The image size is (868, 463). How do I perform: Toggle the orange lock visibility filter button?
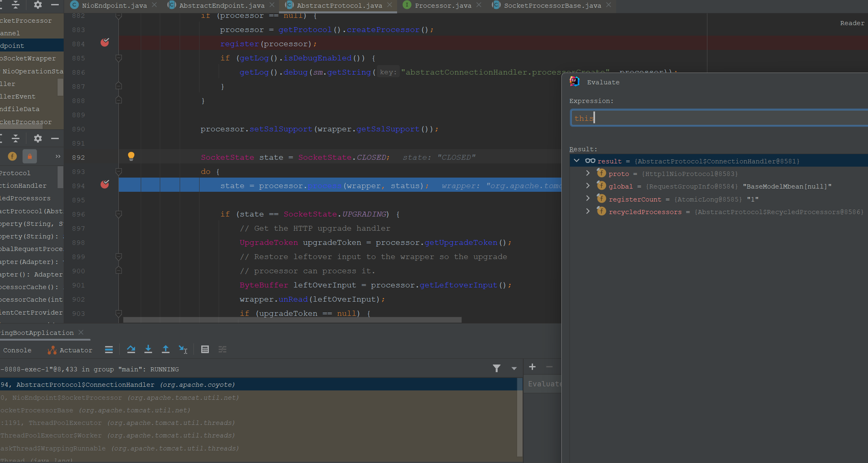(x=30, y=156)
